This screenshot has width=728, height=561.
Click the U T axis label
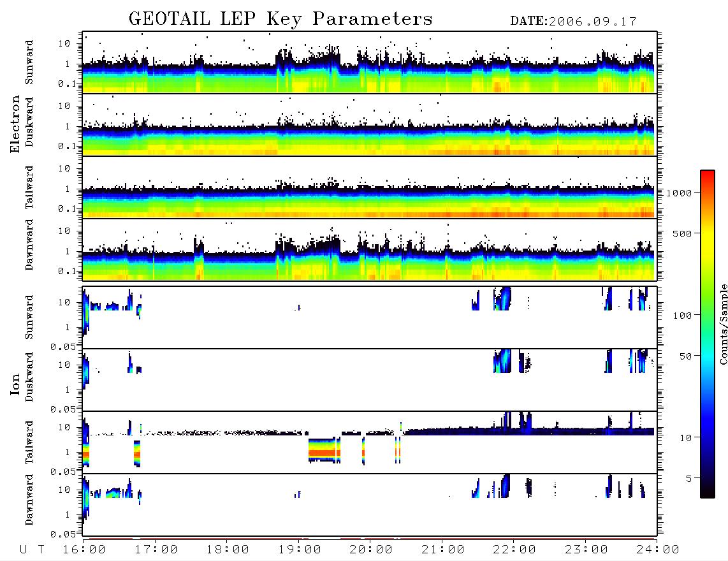pyautogui.click(x=32, y=550)
